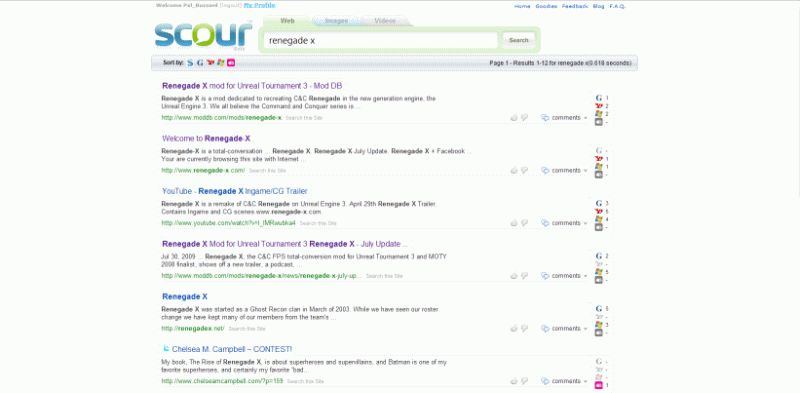Viewport: 800px width, 393px height.
Task: Thumbs up the July Update result
Action: (x=514, y=275)
